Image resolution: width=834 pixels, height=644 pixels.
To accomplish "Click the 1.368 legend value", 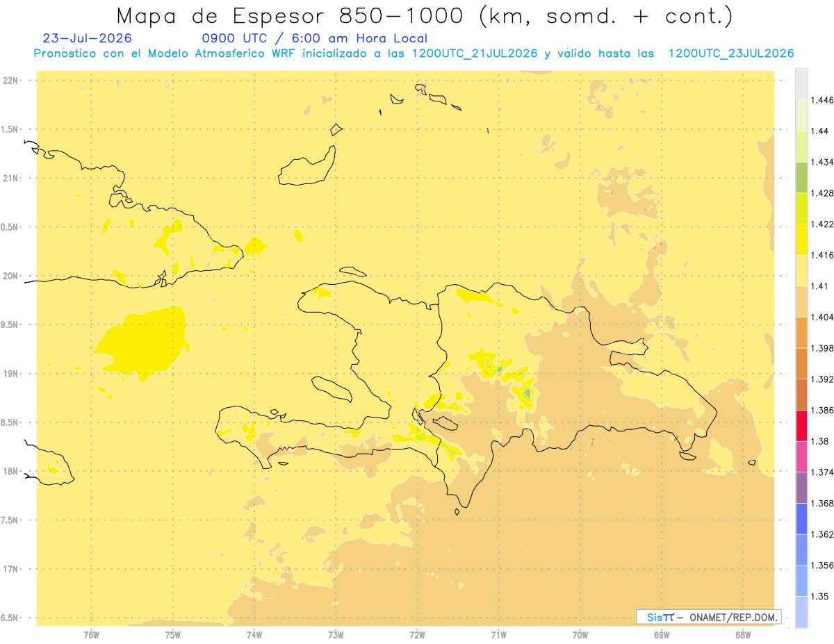I will pos(821,503).
